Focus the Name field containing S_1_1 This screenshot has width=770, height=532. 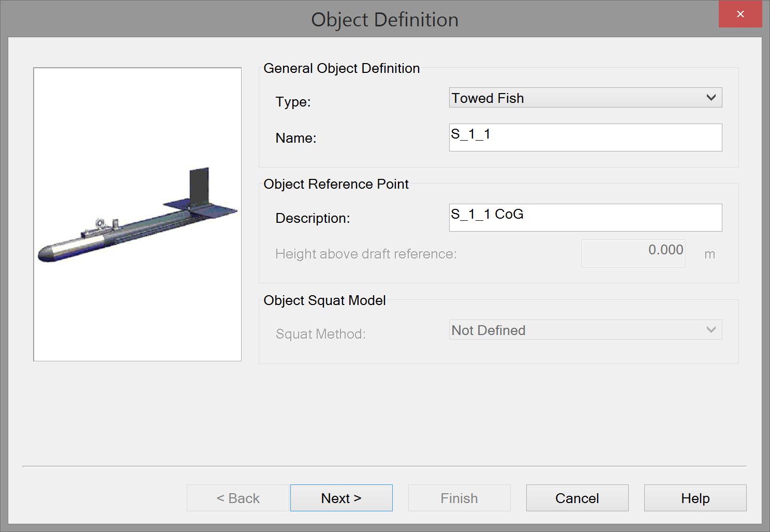tap(585, 138)
